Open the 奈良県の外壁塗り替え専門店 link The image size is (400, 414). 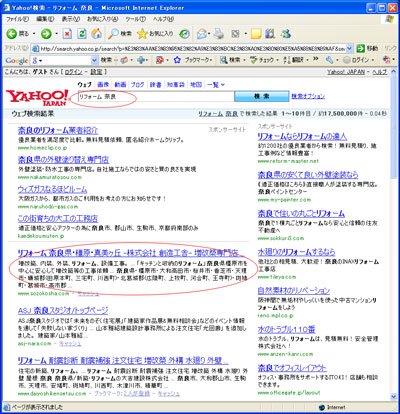tap(63, 160)
